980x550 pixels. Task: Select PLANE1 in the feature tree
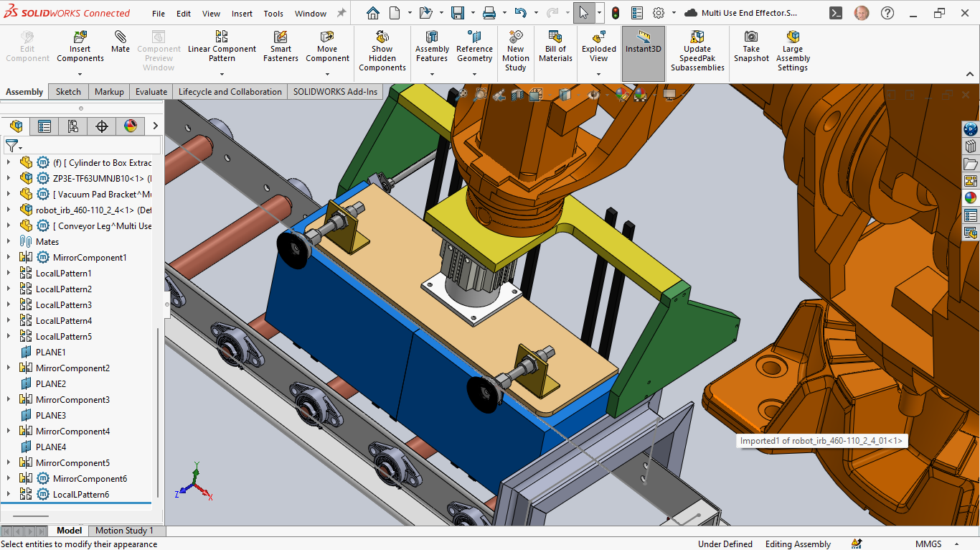(50, 352)
